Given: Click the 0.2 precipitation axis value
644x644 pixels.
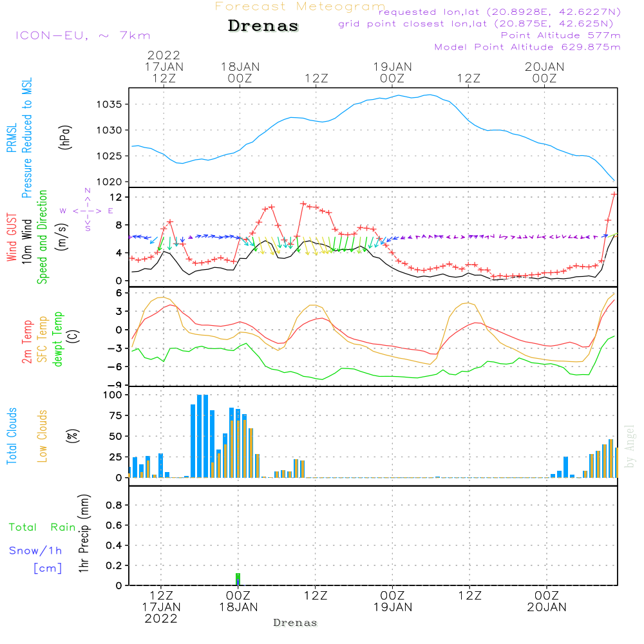Looking at the screenshot, I should point(114,565).
